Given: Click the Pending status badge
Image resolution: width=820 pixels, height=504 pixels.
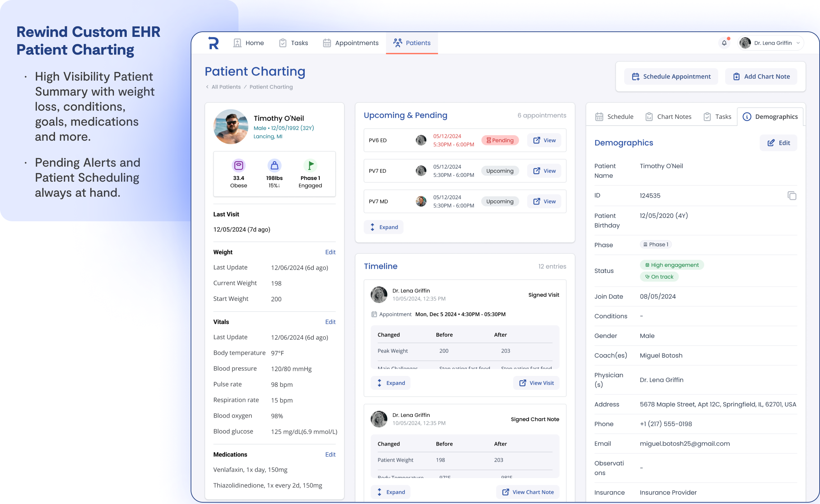Looking at the screenshot, I should [500, 140].
